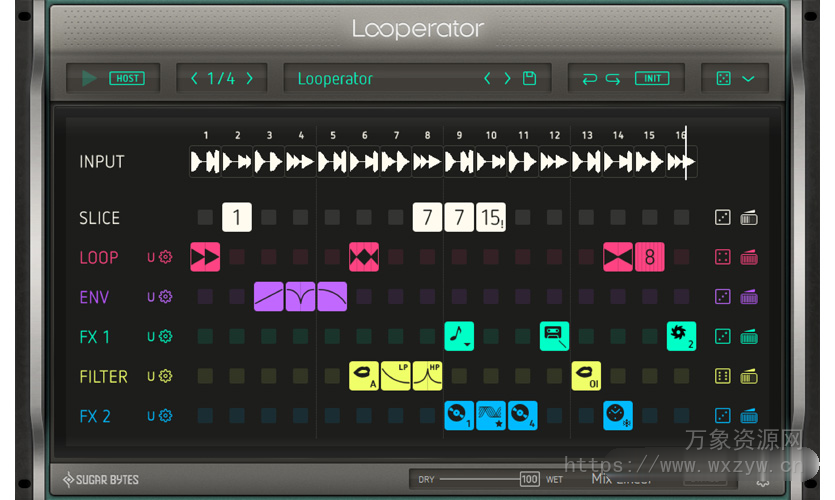This screenshot has height=500, width=835.
Task: Click the FX 2 step 14 clock cell
Action: (618, 415)
